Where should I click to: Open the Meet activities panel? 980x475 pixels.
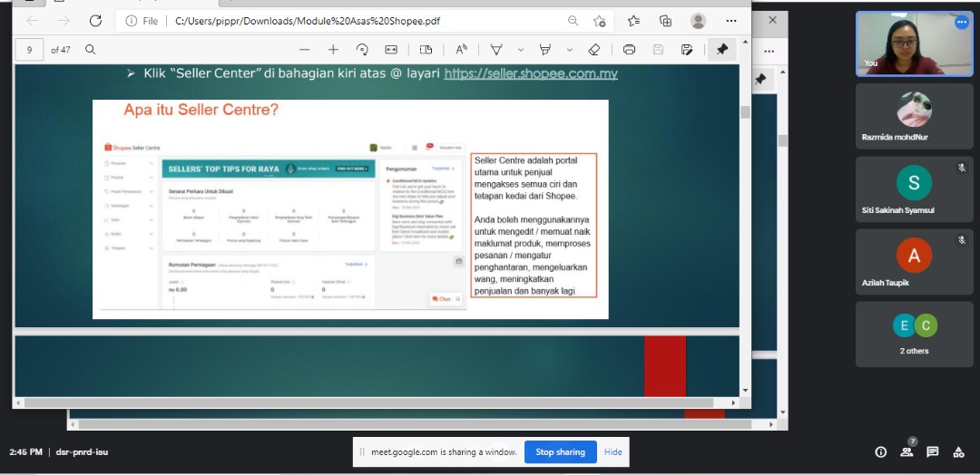[958, 452]
